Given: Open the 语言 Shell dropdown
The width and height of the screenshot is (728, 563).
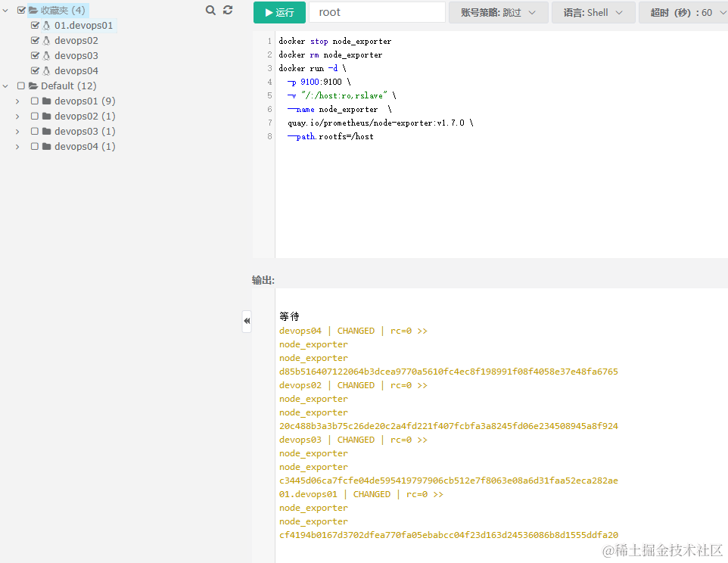Looking at the screenshot, I should (593, 13).
